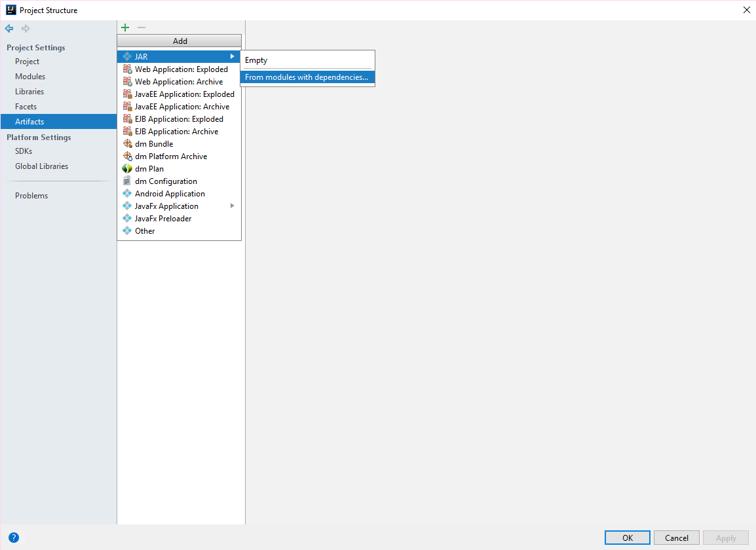Open Global Libraries settings
756x550 pixels.
[58, 166]
